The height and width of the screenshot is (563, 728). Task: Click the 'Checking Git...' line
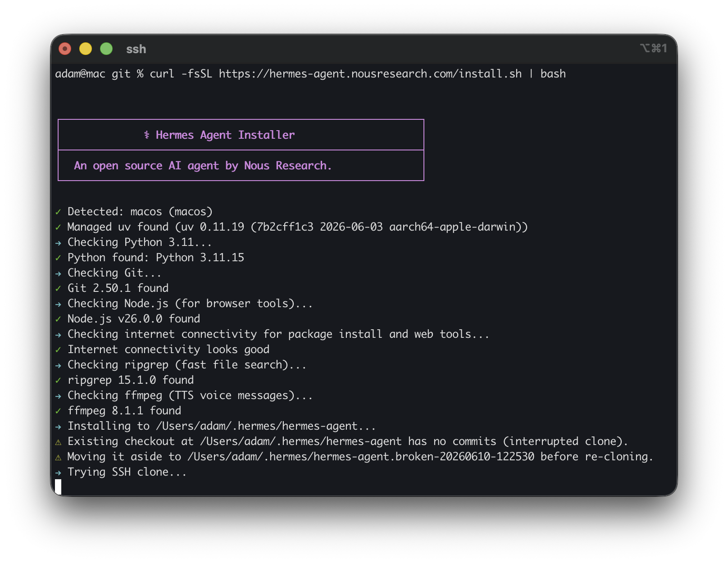[x=114, y=273]
